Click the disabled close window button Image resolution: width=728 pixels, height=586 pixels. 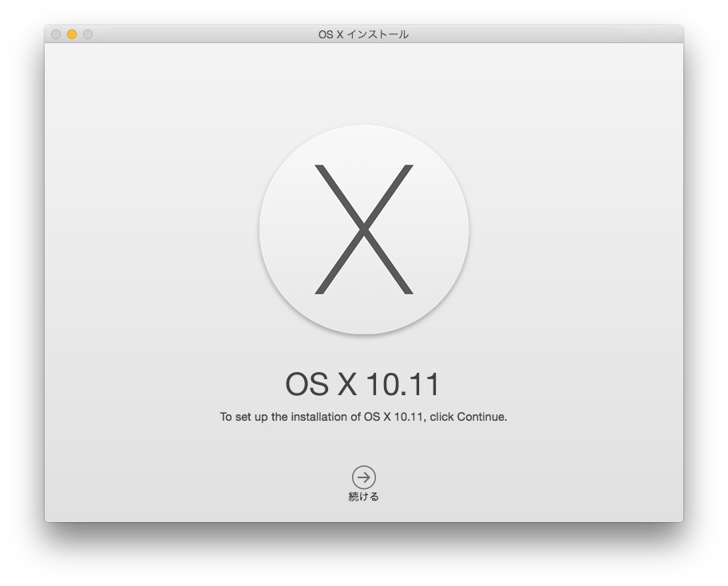point(56,34)
